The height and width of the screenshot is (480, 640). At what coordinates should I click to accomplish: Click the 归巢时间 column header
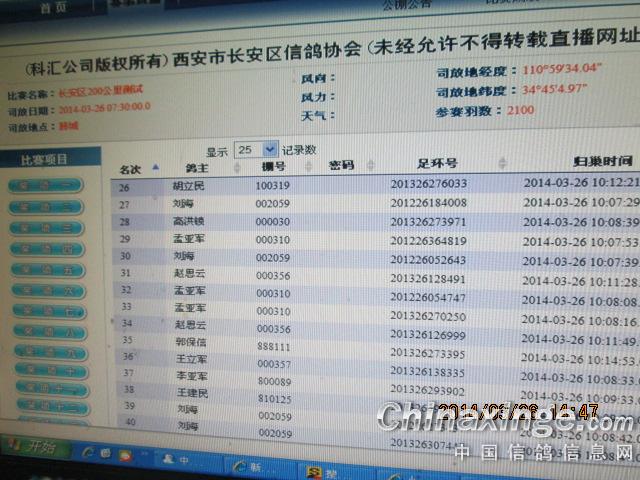[x=602, y=160]
